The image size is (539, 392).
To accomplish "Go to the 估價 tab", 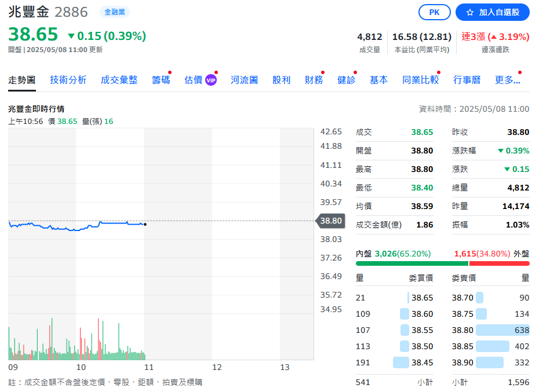I will (194, 80).
